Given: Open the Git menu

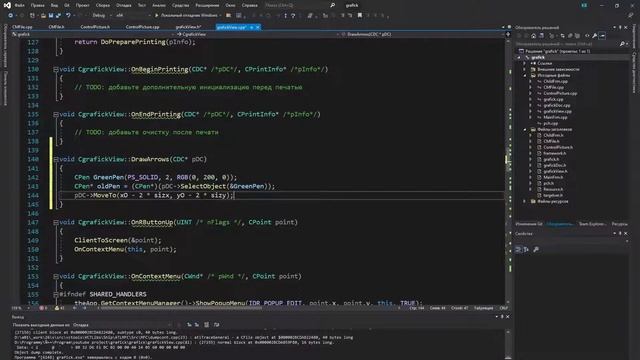Looking at the screenshot, I should 67,5.
